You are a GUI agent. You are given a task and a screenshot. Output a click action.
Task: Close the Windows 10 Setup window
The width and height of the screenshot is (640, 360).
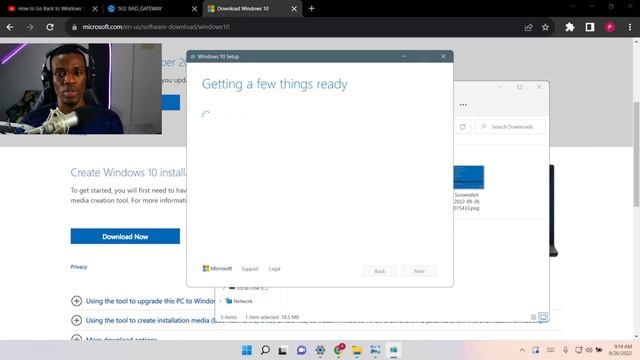click(443, 56)
